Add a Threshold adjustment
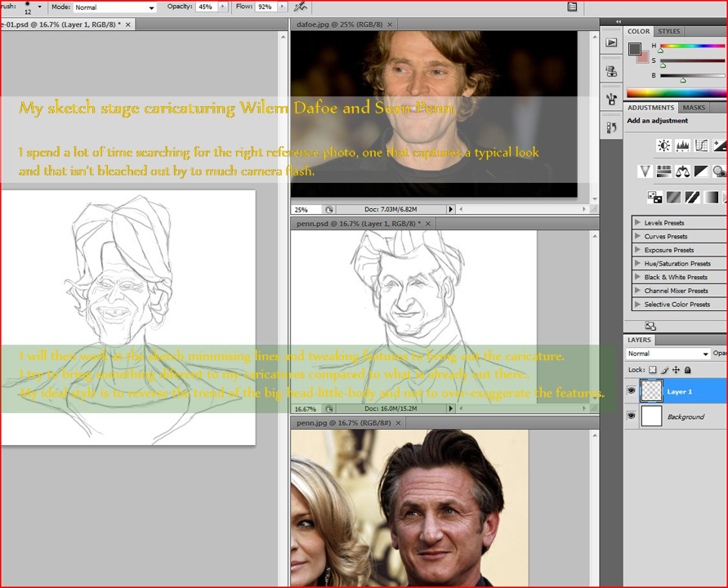The image size is (728, 588). click(692, 198)
